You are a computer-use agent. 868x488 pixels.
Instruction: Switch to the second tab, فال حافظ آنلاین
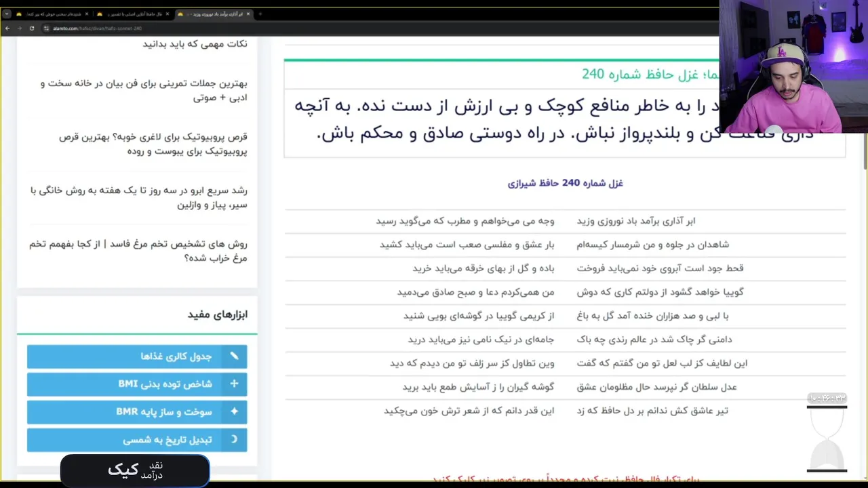[132, 14]
